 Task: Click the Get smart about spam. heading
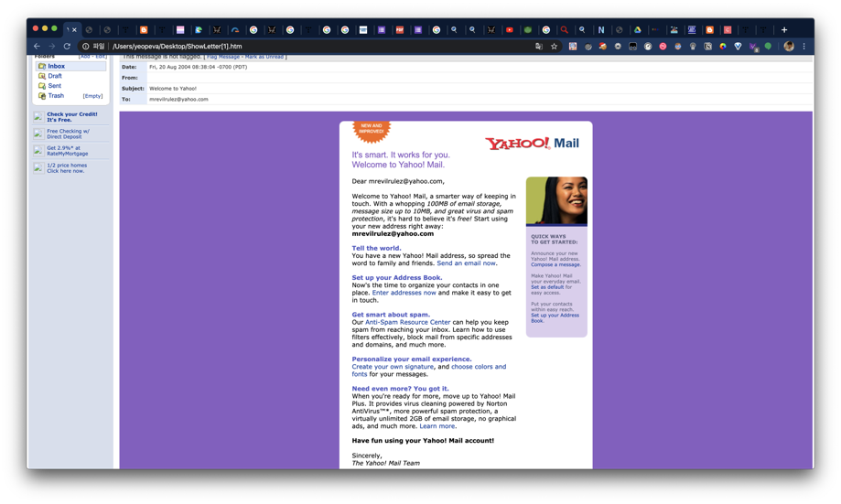[391, 315]
